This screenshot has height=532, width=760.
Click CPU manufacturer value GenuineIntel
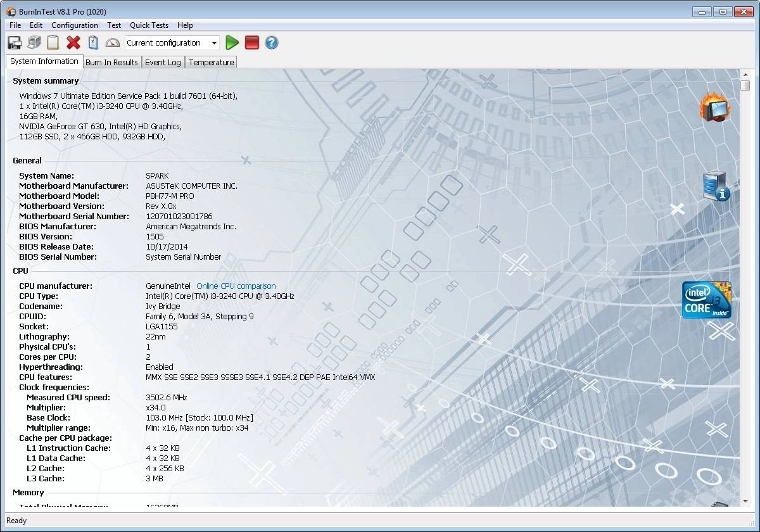coord(168,286)
